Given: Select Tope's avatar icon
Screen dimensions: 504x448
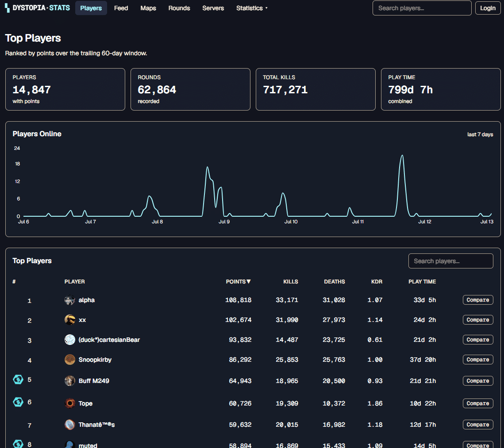Looking at the screenshot, I should click(x=70, y=403).
